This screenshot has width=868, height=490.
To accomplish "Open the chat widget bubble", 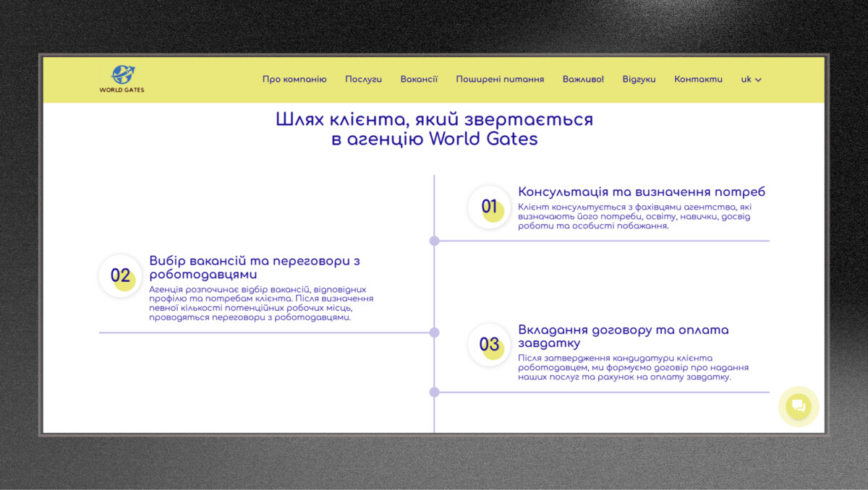I will 799,406.
